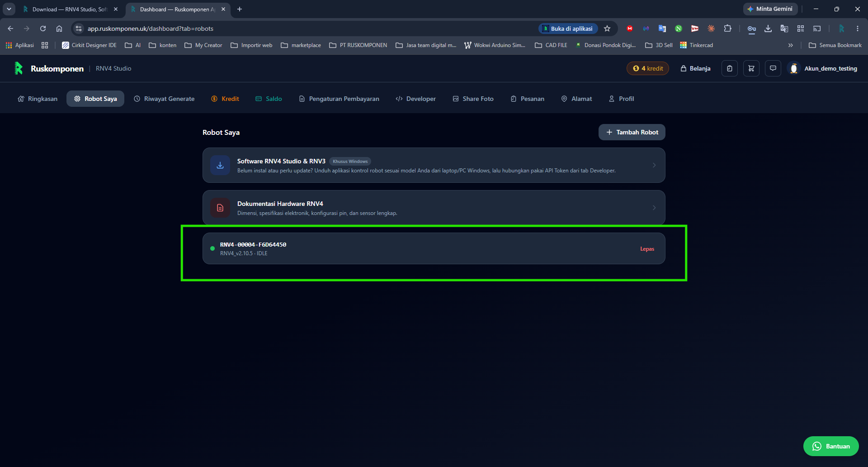Open the Aplikasi apps shortcut
The height and width of the screenshot is (467, 868).
click(19, 45)
